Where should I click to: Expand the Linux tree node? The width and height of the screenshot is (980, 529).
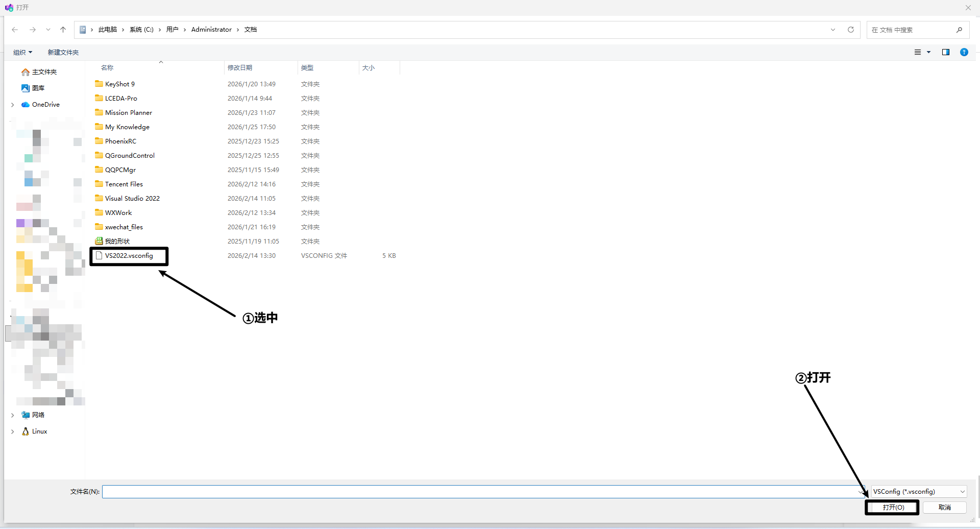[13, 431]
